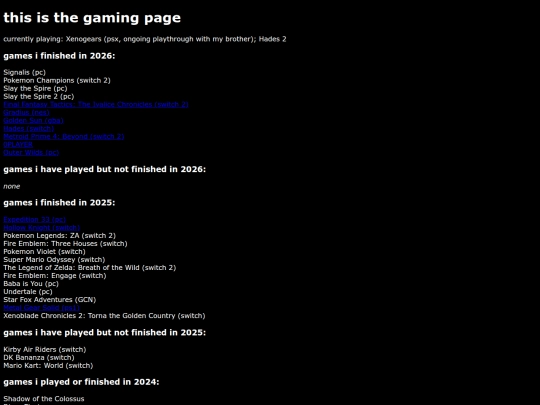Click the 'games i finished in 2025:' heading
This screenshot has height=405, width=540.
pos(59,202)
